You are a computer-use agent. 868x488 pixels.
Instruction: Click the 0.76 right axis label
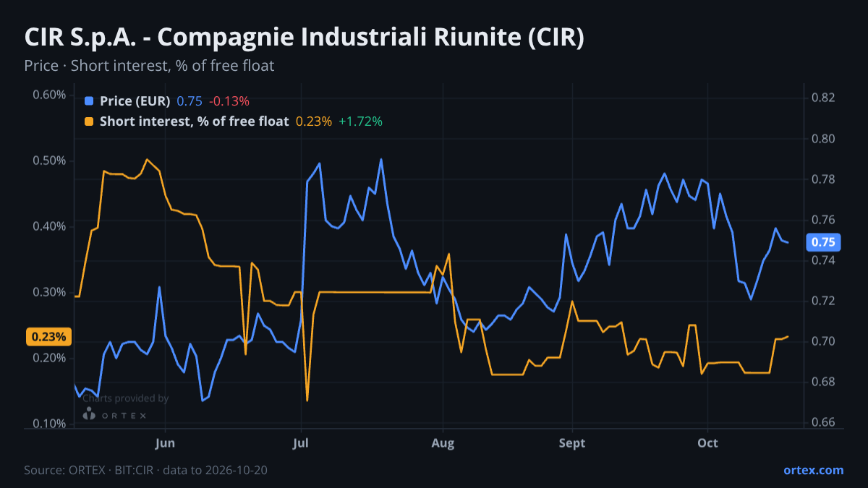tap(824, 219)
